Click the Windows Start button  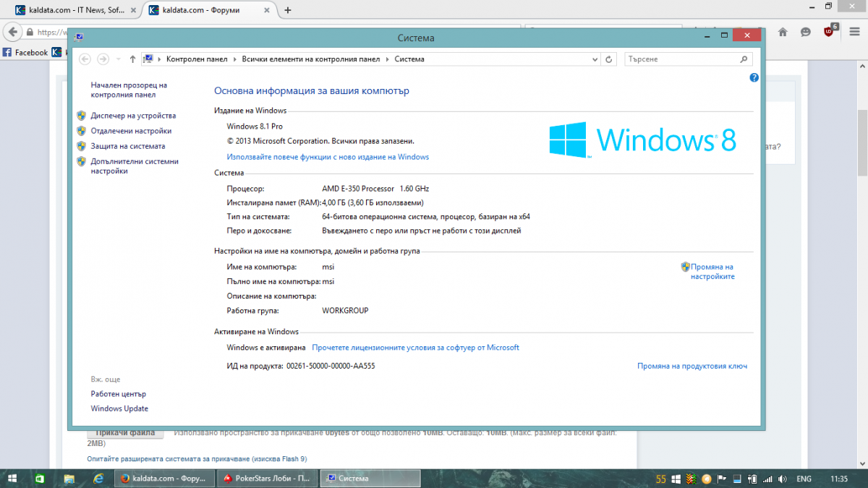point(13,478)
